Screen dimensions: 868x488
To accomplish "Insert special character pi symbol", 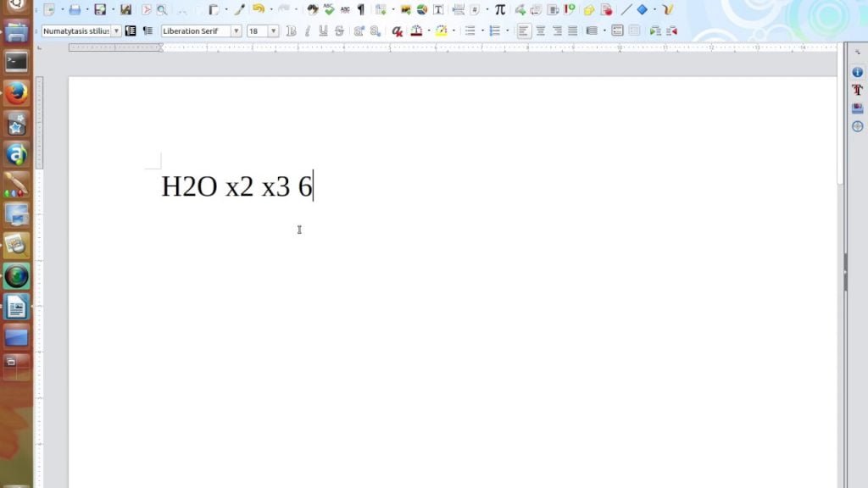I will [x=500, y=9].
